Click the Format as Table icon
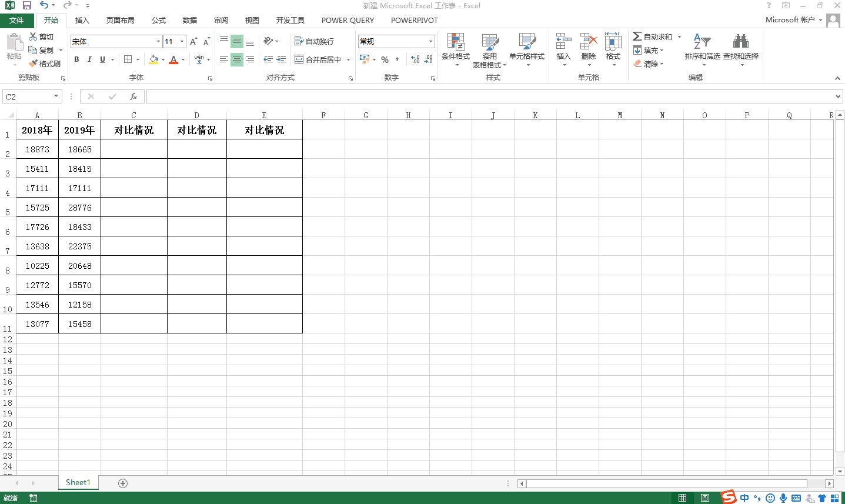 tap(490, 42)
